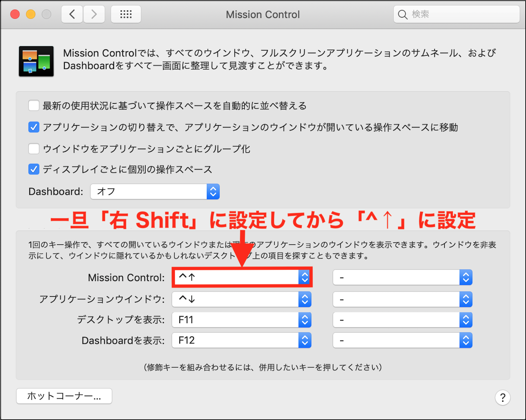The height and width of the screenshot is (420, 526).
Task: Click the magnifying glass search icon
Action: (x=403, y=14)
